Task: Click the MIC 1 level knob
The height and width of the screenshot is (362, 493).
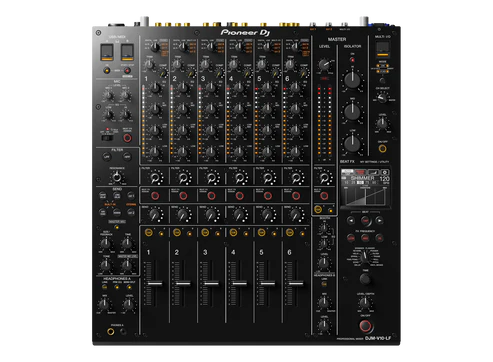Action: [108, 96]
